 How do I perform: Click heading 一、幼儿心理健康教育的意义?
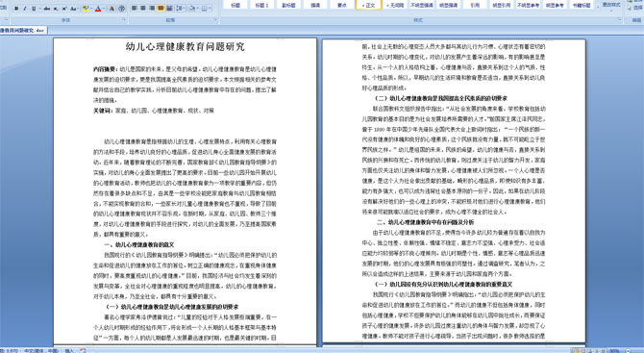[138, 245]
